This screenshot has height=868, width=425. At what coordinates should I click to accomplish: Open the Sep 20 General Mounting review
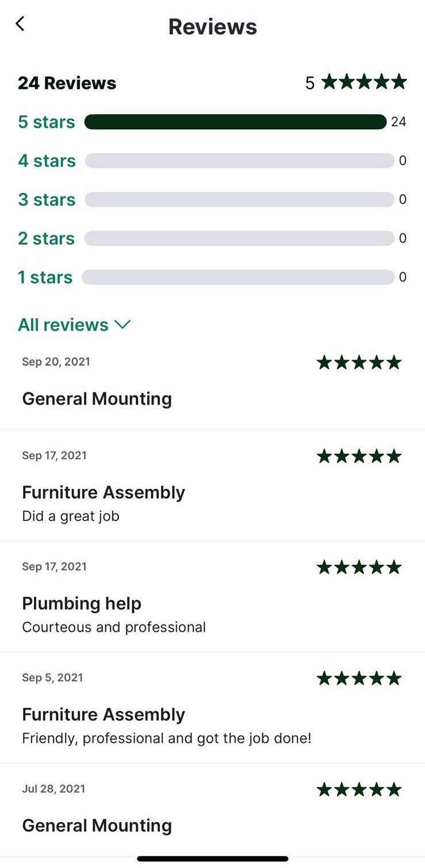(97, 399)
